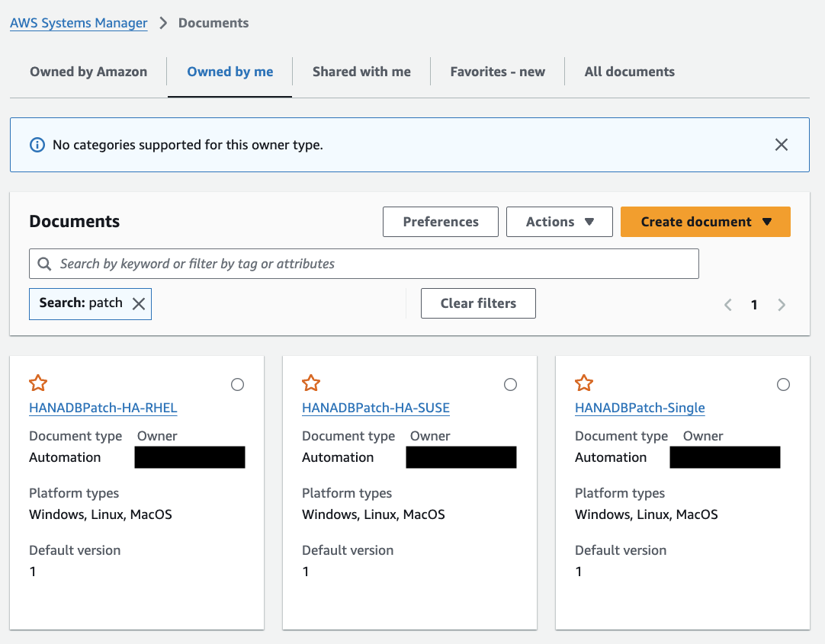The height and width of the screenshot is (644, 825).
Task: Switch to Owned by Amazon tab
Action: 88,72
